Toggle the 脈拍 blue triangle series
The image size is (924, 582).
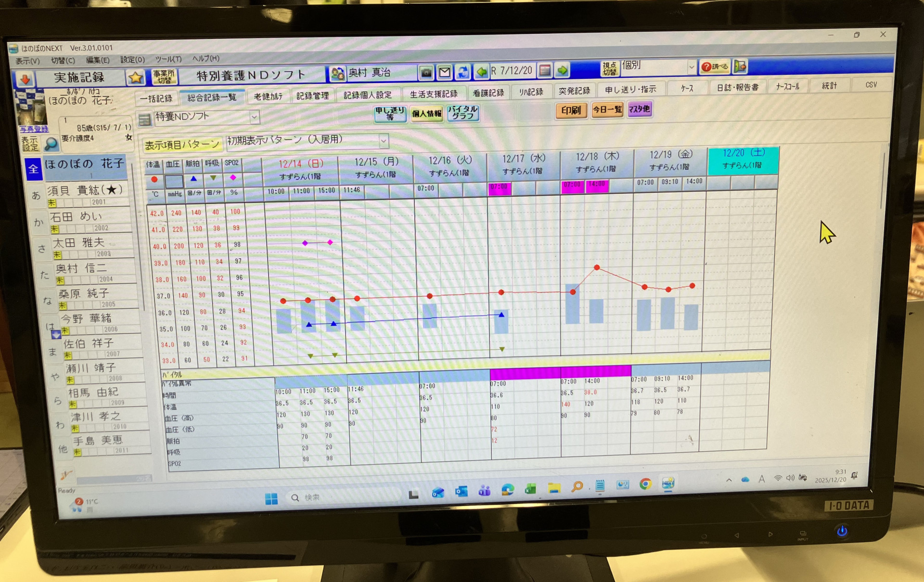pos(193,179)
